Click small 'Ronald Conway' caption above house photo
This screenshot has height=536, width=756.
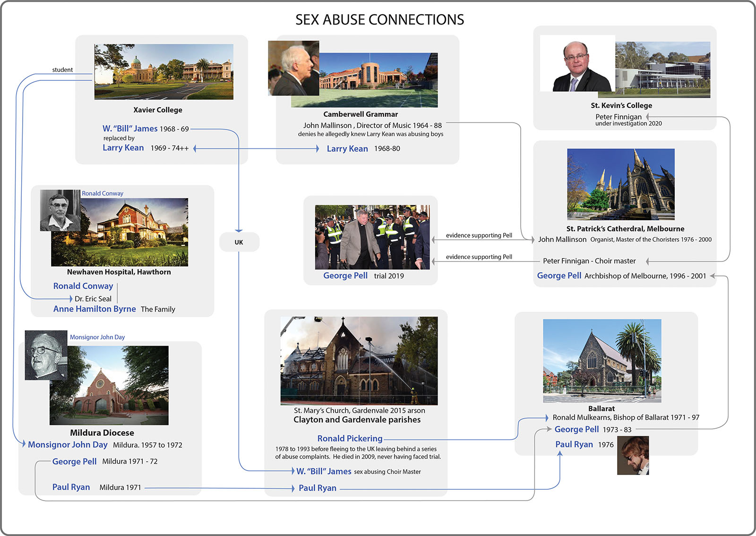pos(103,193)
